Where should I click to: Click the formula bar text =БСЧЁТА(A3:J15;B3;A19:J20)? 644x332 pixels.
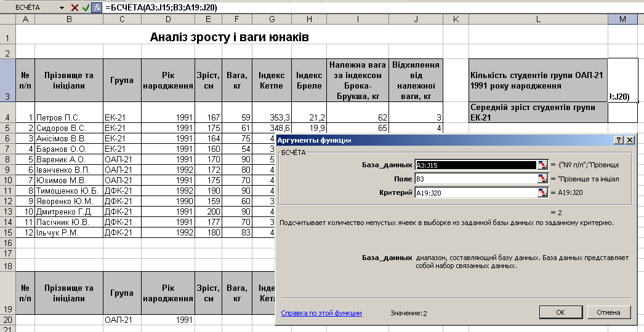pyautogui.click(x=161, y=8)
